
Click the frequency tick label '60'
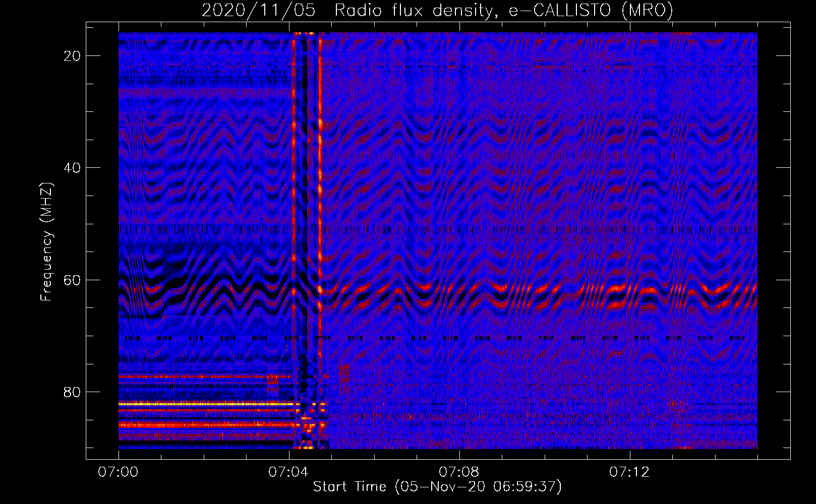point(73,280)
